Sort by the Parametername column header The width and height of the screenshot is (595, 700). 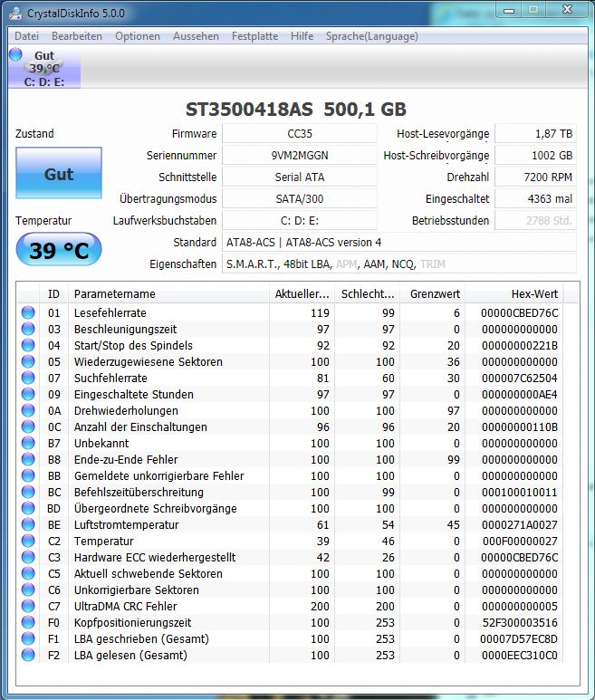(x=168, y=293)
